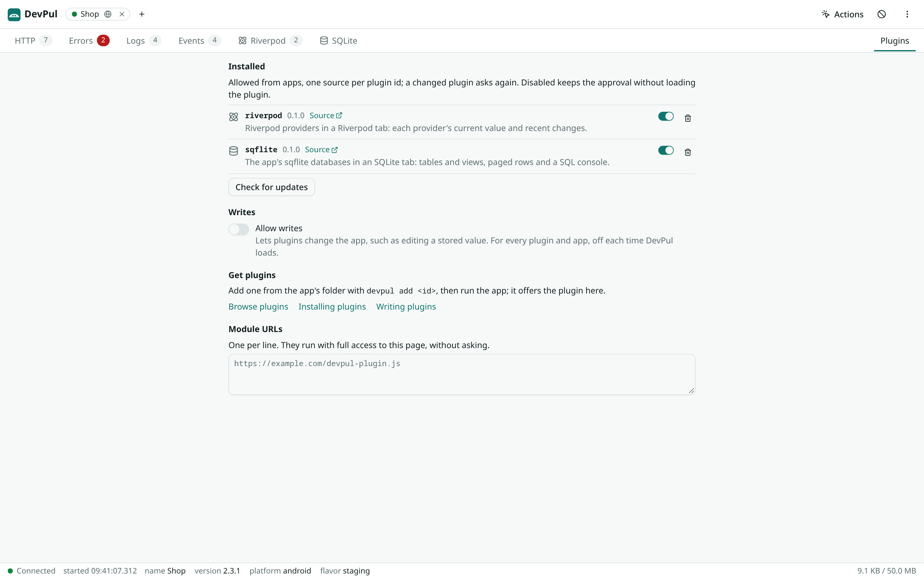Select the Plugins tab
Image resolution: width=924 pixels, height=578 pixels.
894,40
